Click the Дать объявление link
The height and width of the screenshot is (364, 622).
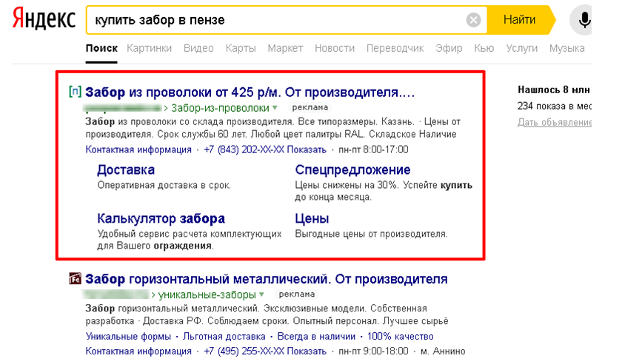pos(555,123)
